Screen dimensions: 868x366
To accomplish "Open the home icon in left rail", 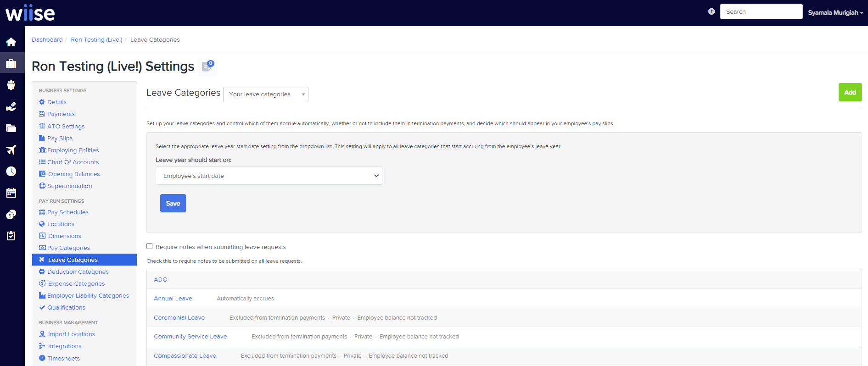I will (x=11, y=42).
